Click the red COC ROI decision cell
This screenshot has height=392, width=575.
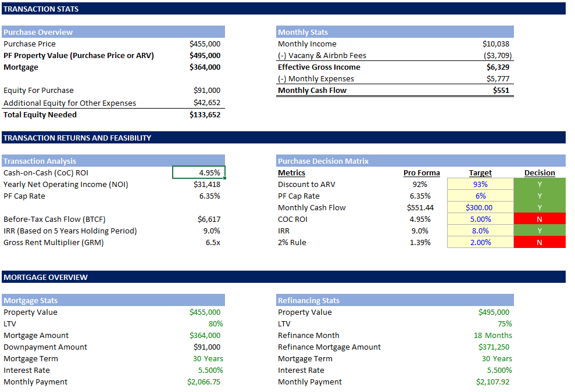(539, 219)
